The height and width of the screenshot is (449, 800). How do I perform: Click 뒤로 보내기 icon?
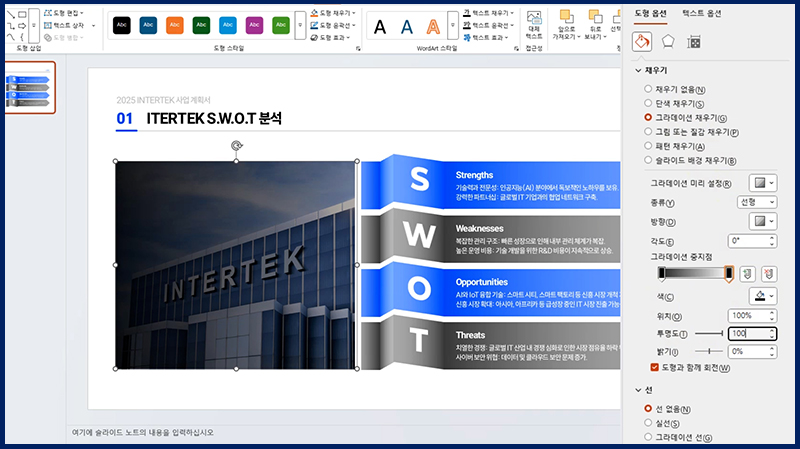click(594, 16)
